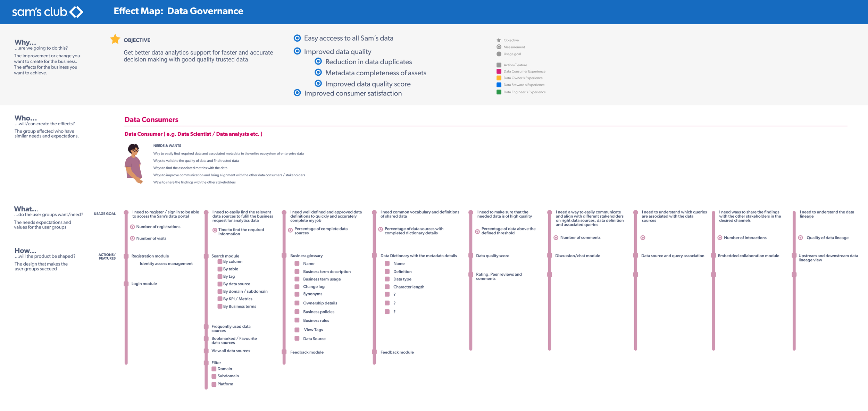
Task: Click target icon next to Improved consumer satisfaction
Action: (x=297, y=93)
